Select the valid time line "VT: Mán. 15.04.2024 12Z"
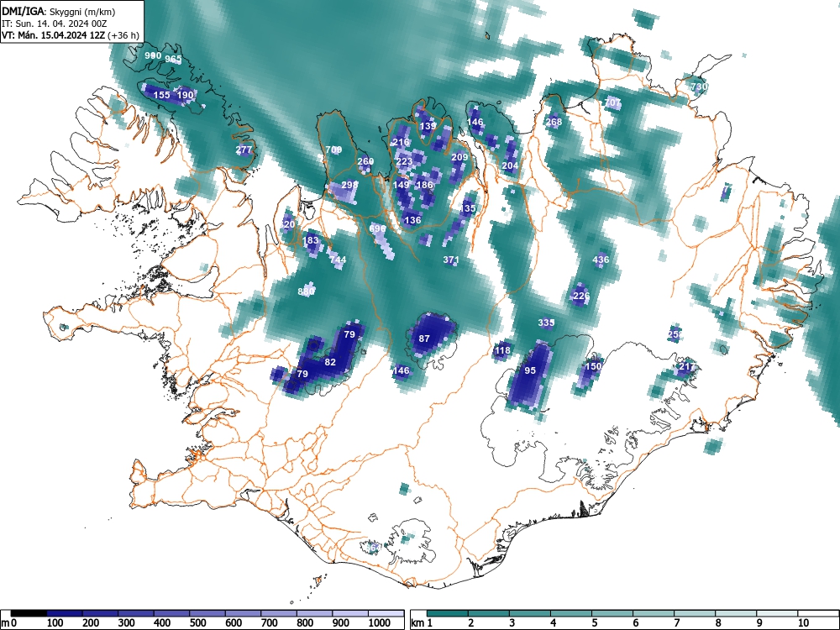 pyautogui.click(x=54, y=35)
